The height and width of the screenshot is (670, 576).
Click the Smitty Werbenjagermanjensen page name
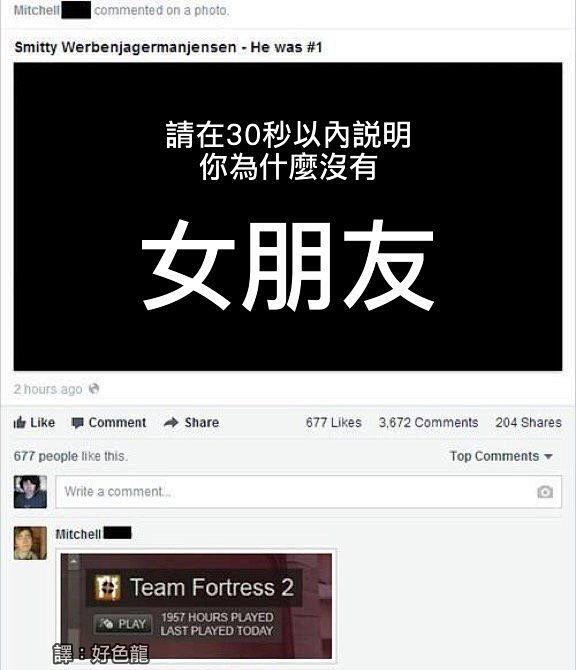(x=125, y=47)
